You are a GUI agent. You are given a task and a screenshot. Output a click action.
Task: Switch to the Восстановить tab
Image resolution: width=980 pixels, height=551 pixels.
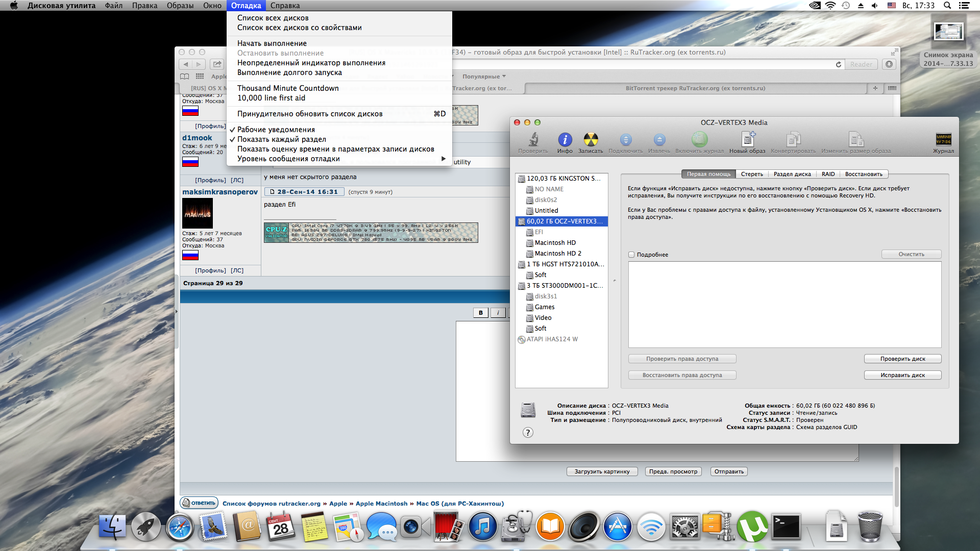coord(864,174)
